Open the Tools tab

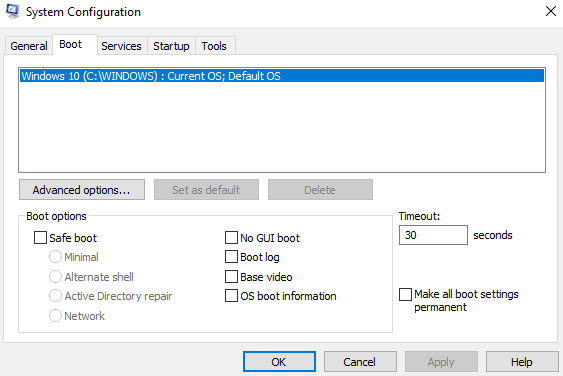point(214,46)
